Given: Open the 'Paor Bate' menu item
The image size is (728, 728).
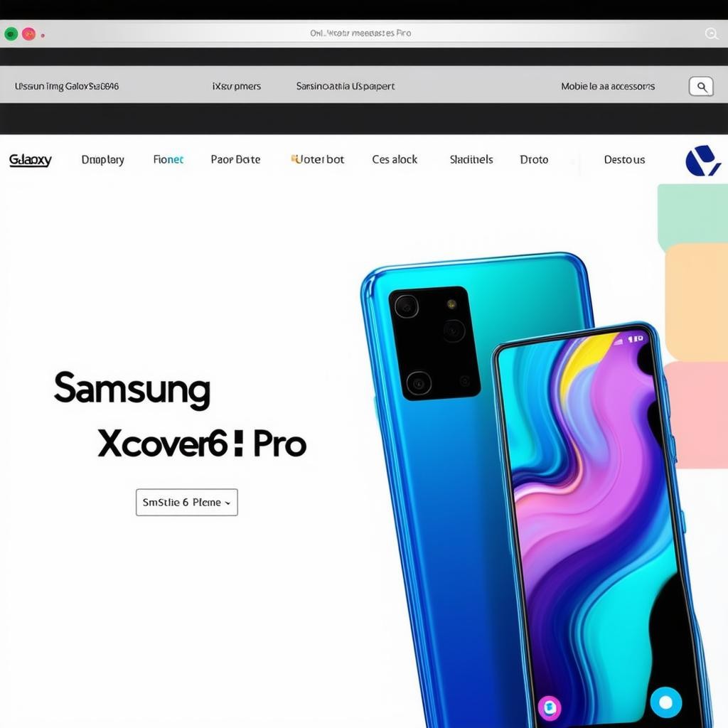Looking at the screenshot, I should click(235, 160).
